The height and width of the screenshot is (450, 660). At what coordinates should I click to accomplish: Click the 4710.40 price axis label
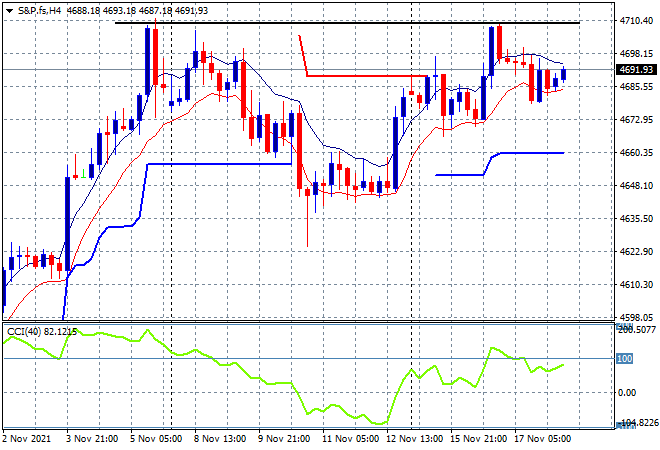point(636,20)
